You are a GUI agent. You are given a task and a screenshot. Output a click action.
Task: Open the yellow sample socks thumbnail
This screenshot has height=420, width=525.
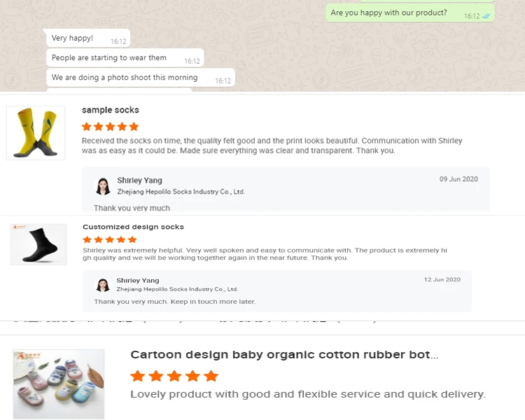coord(36,133)
